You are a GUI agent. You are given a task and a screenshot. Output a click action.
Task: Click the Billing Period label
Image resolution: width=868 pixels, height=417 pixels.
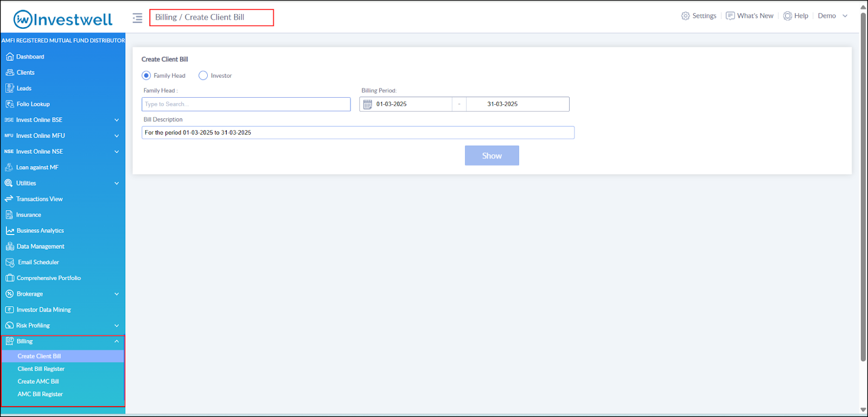pos(379,91)
